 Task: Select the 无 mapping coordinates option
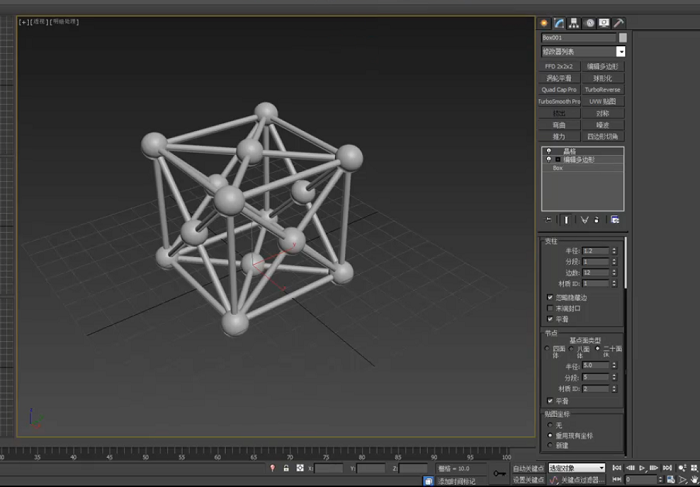pyautogui.click(x=550, y=425)
